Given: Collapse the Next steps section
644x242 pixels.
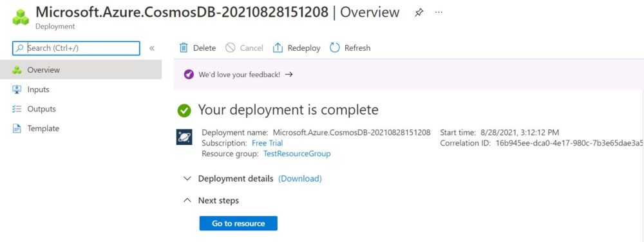Looking at the screenshot, I should (187, 201).
